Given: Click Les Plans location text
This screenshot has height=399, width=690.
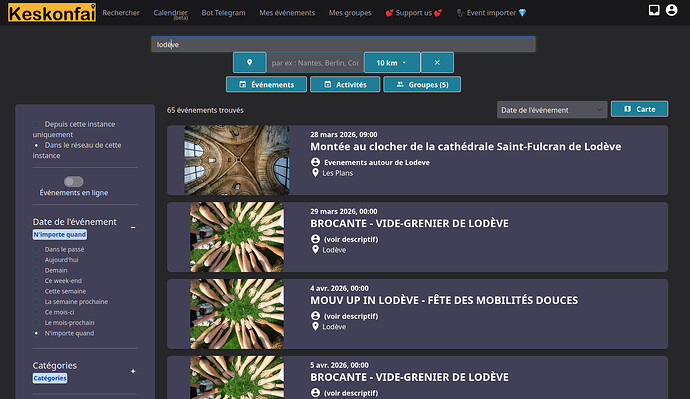Looking at the screenshot, I should coord(338,173).
